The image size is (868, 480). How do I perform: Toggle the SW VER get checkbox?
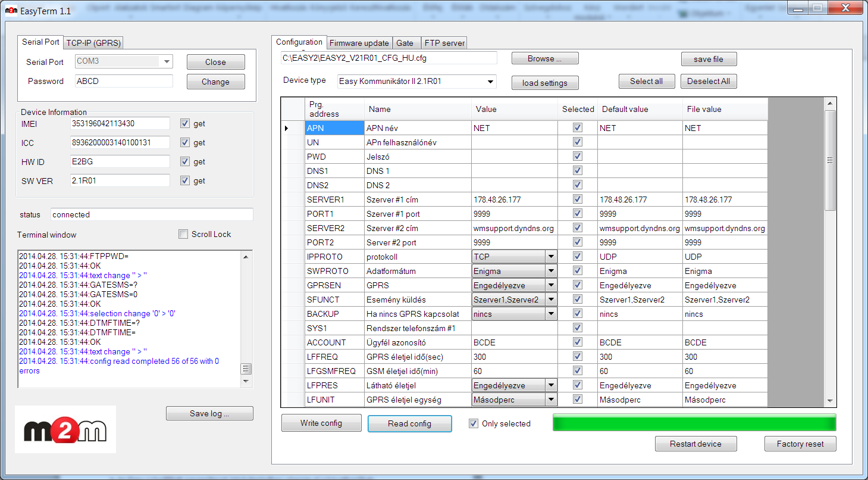(185, 181)
